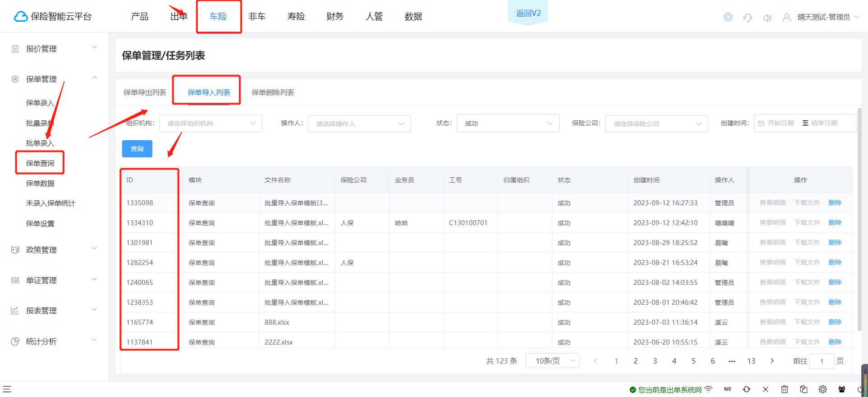The image size is (868, 397).
Task: Click the trash bin icon in bottom bar
Action: coord(784,389)
